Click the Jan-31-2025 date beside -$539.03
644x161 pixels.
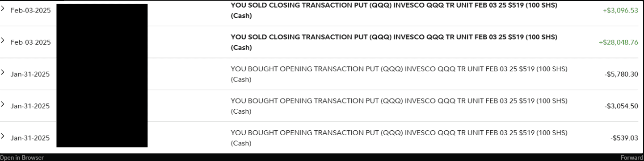30,138
